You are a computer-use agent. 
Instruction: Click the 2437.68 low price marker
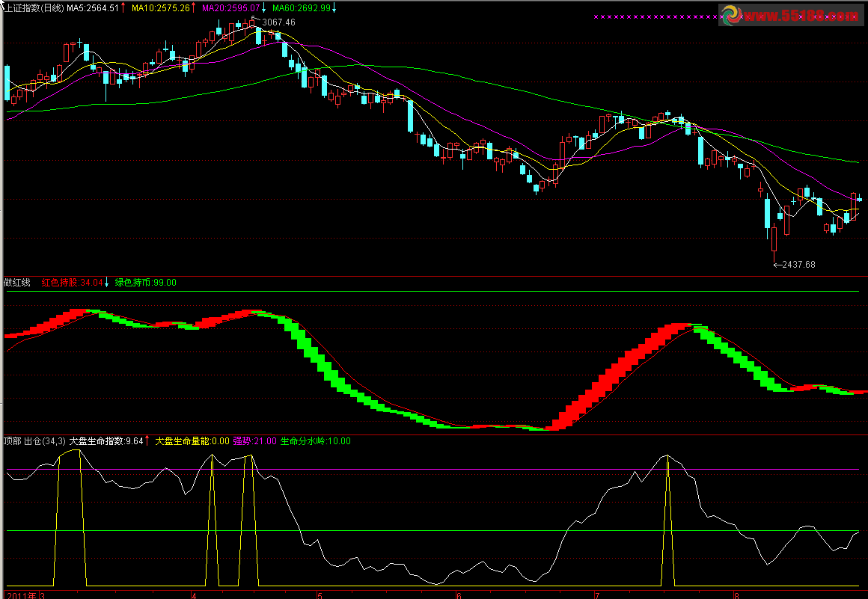pyautogui.click(x=799, y=264)
